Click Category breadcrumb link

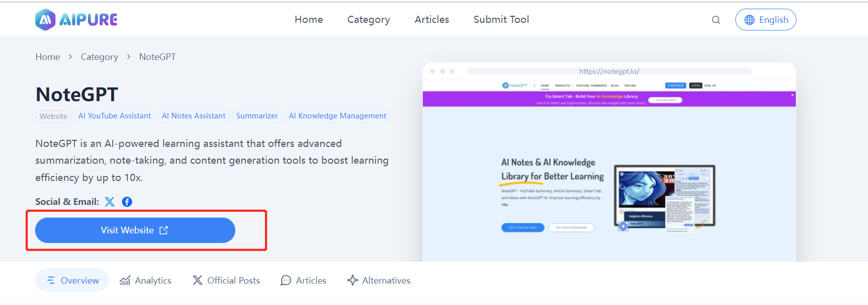tap(100, 57)
